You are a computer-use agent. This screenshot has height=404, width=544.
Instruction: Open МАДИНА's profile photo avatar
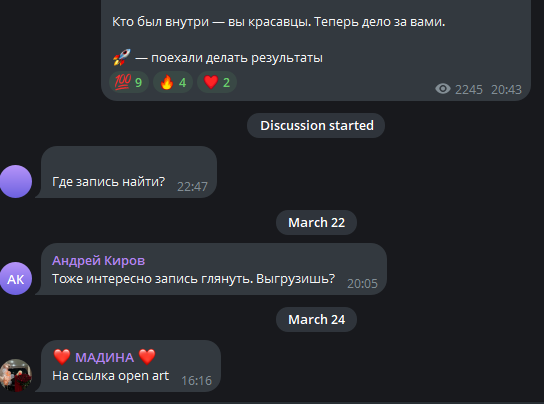coord(16,375)
